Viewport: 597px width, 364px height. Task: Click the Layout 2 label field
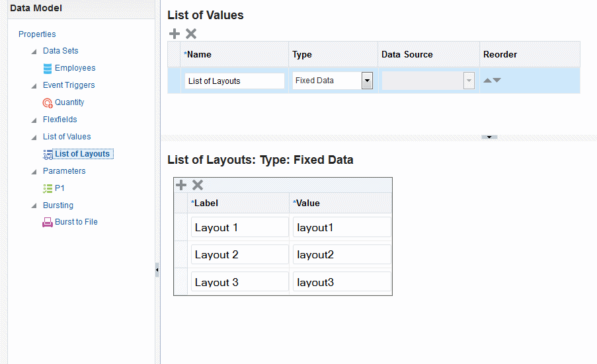click(x=240, y=255)
